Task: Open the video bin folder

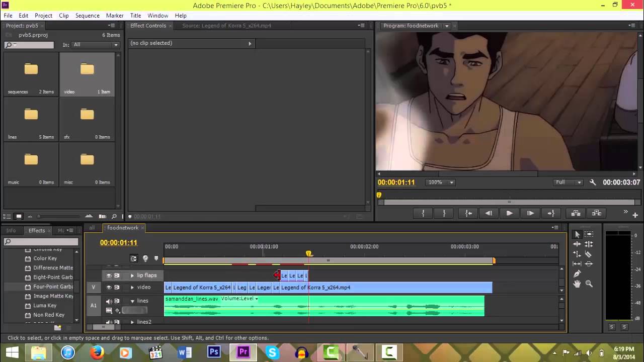Action: (87, 69)
